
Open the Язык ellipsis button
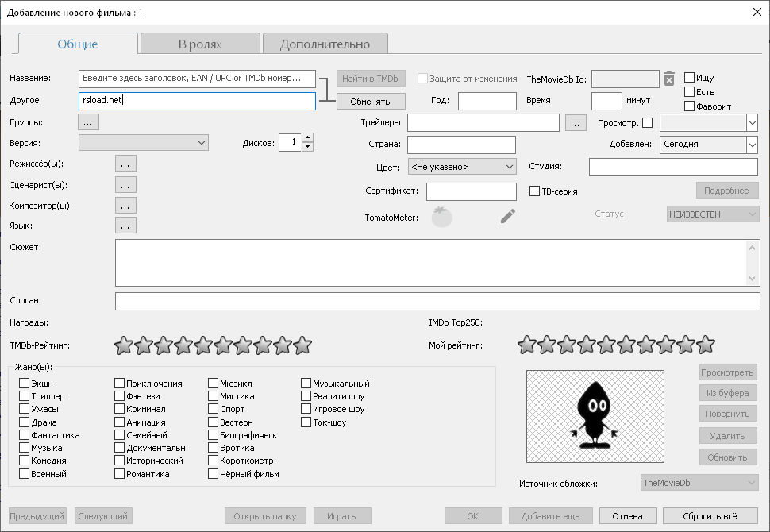(125, 226)
